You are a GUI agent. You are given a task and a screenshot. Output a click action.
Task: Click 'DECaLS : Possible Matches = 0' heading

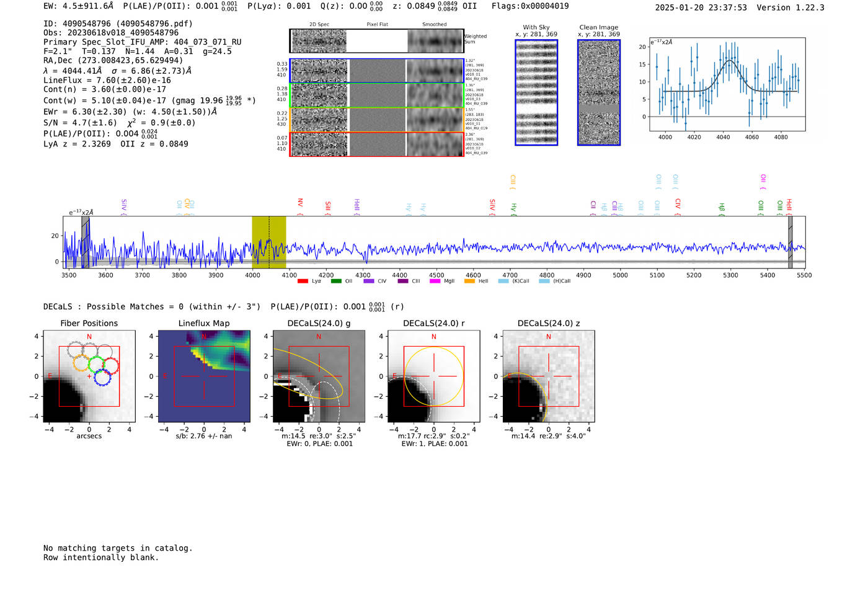(113, 307)
